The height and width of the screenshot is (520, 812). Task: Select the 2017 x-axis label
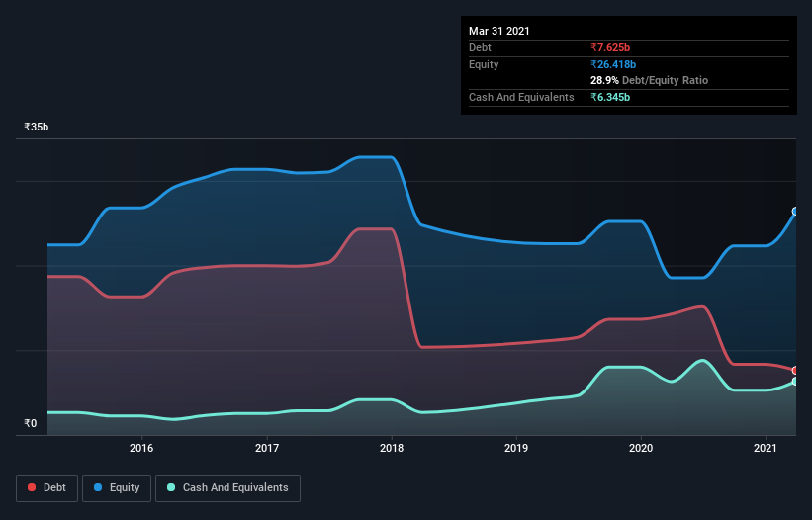pos(267,448)
